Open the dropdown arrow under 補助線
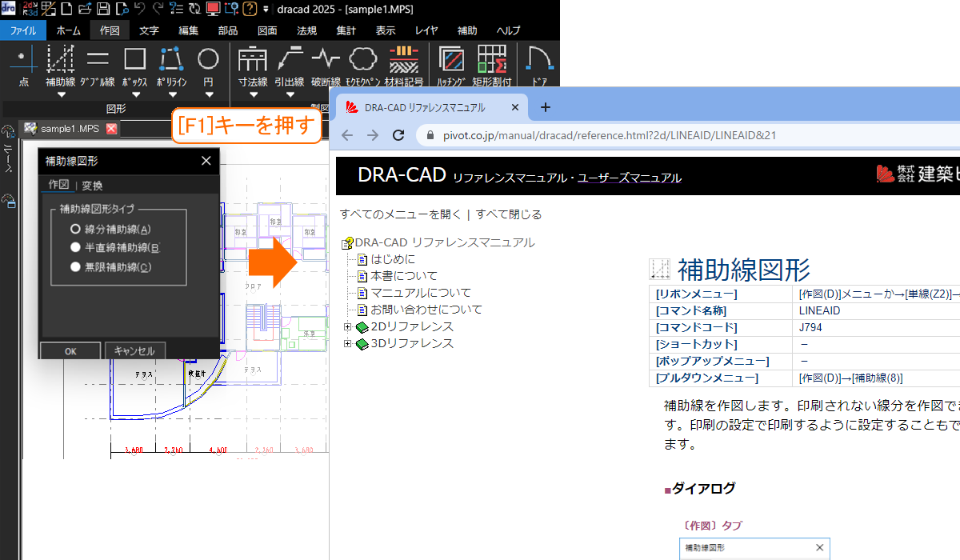The width and height of the screenshot is (960, 560). tap(61, 94)
